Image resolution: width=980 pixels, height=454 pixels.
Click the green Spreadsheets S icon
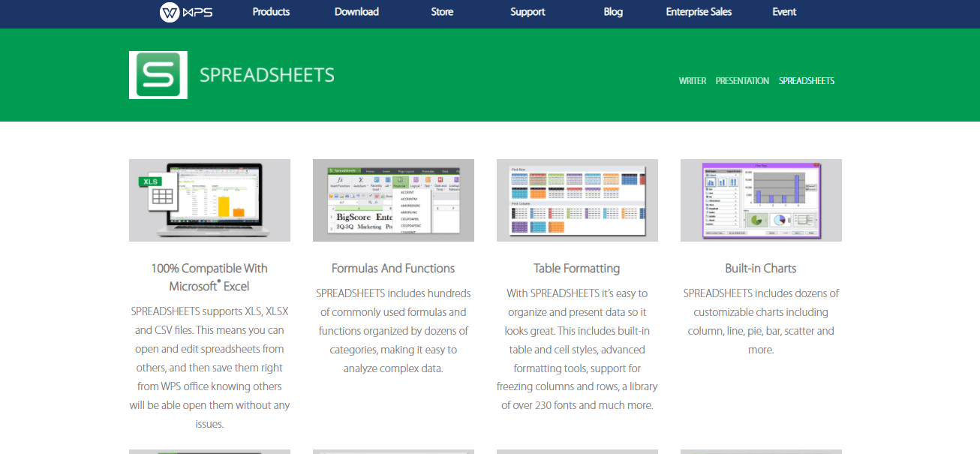(x=158, y=75)
